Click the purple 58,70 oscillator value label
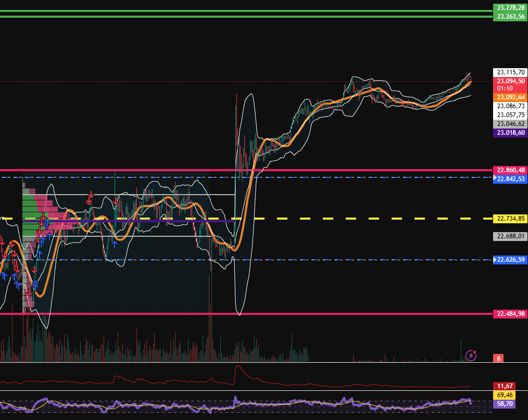Screen dimensions: 528x420 [x=504, y=403]
